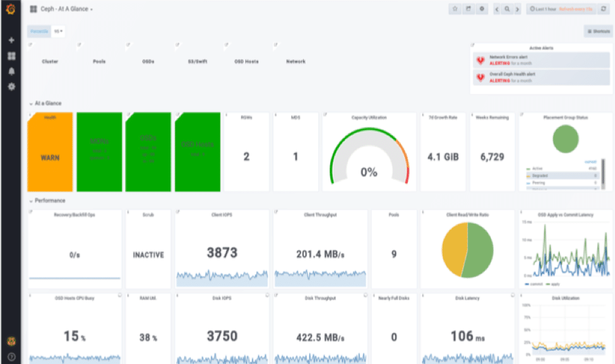Click the OSD Apply vs Commit Latency title

pyautogui.click(x=566, y=214)
